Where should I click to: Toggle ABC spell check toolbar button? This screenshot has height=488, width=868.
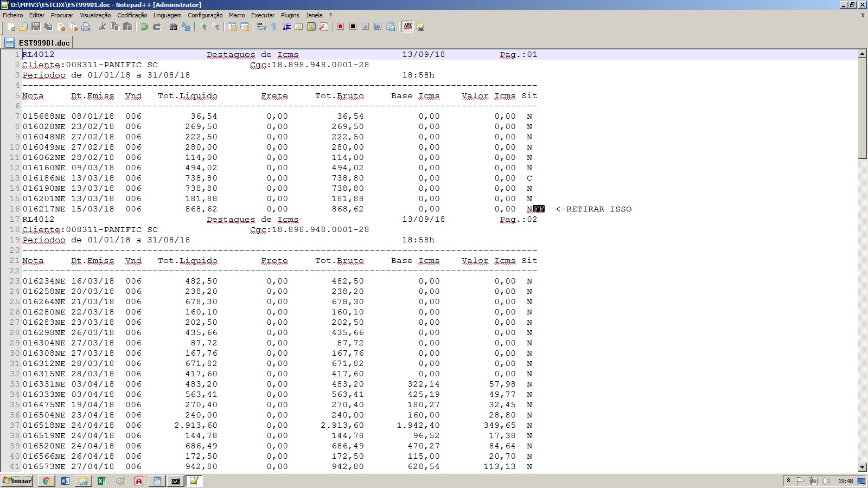point(408,27)
